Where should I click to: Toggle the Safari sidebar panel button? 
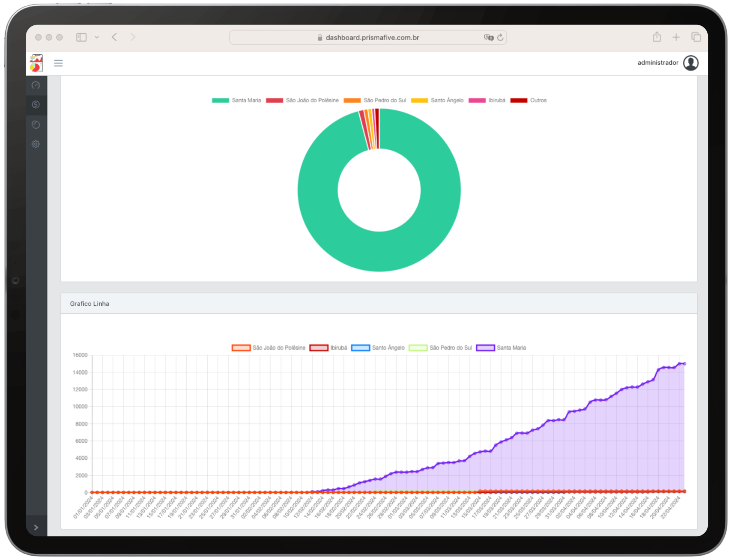(x=81, y=37)
